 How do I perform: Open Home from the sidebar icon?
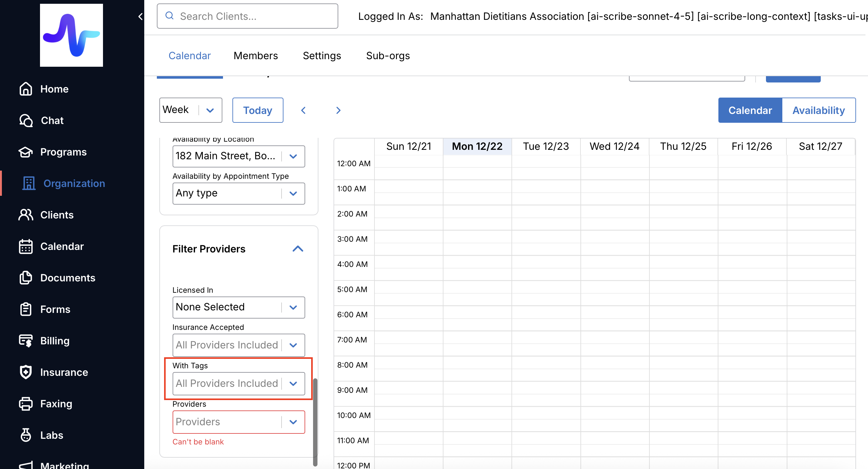(x=26, y=89)
